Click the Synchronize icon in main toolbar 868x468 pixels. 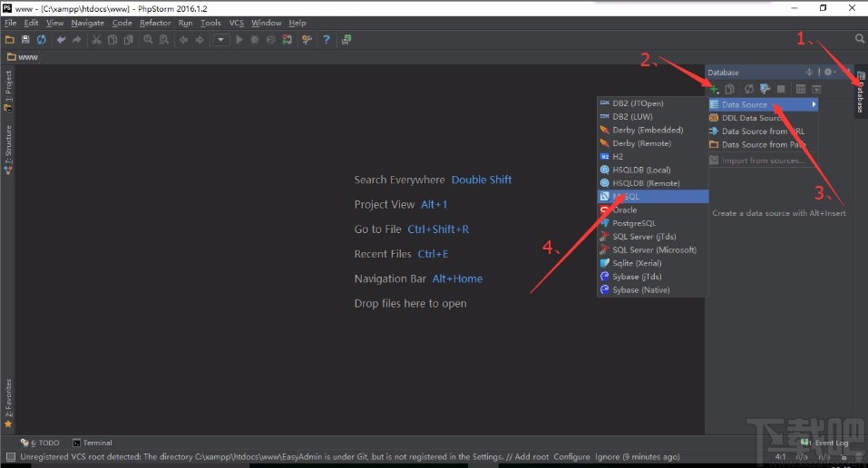tap(41, 40)
